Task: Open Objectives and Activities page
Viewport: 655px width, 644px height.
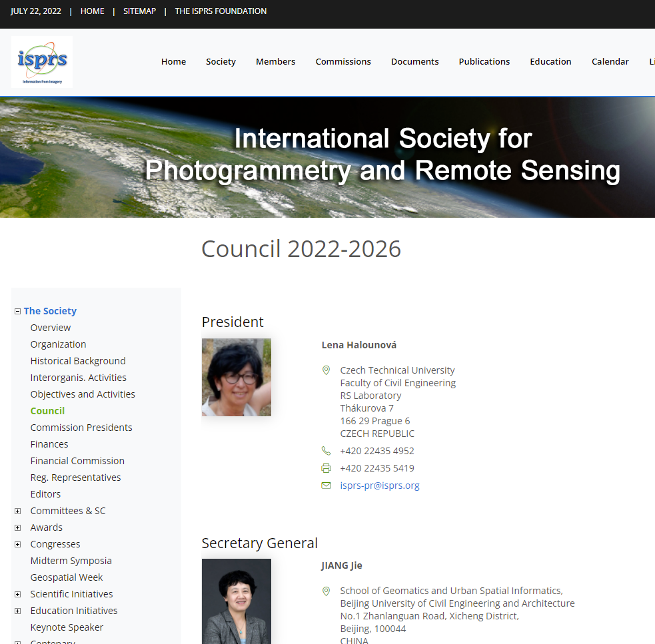Action: click(x=83, y=394)
